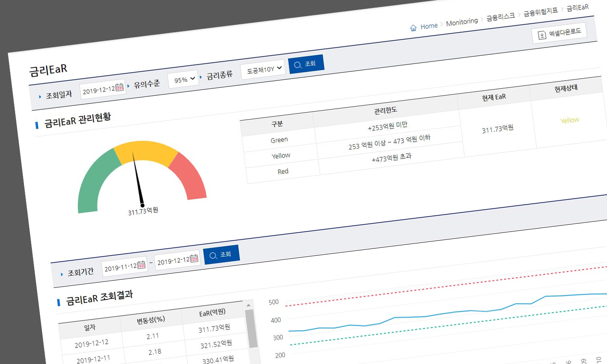Click the 2.11 volatility cell

coord(153,336)
